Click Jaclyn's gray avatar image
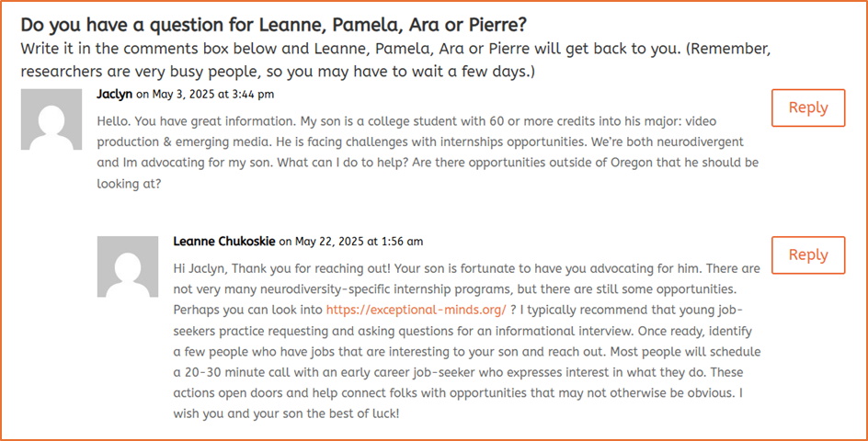The image size is (868, 441). [x=51, y=119]
